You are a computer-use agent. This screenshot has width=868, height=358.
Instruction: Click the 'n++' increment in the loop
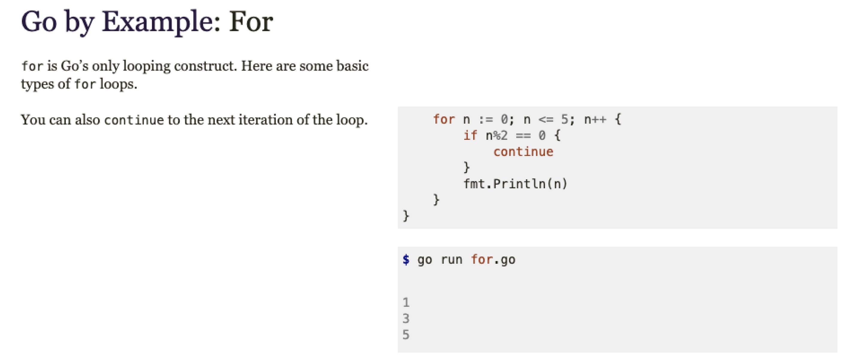click(596, 120)
